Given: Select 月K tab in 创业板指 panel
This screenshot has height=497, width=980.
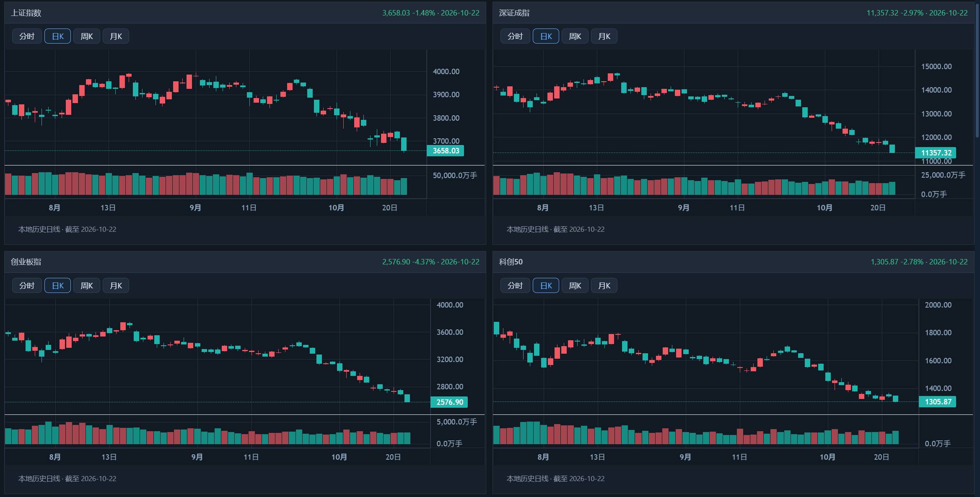Looking at the screenshot, I should pos(116,286).
